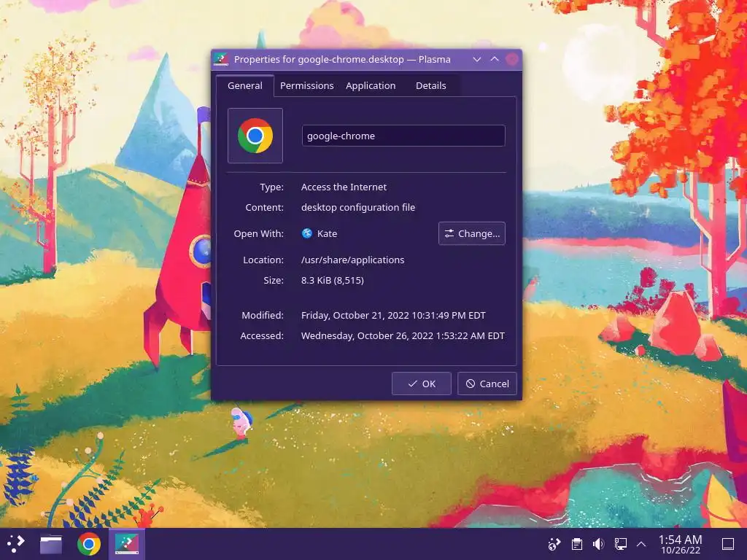
Task: Click the 'Access the Internet' type value
Action: [344, 187]
